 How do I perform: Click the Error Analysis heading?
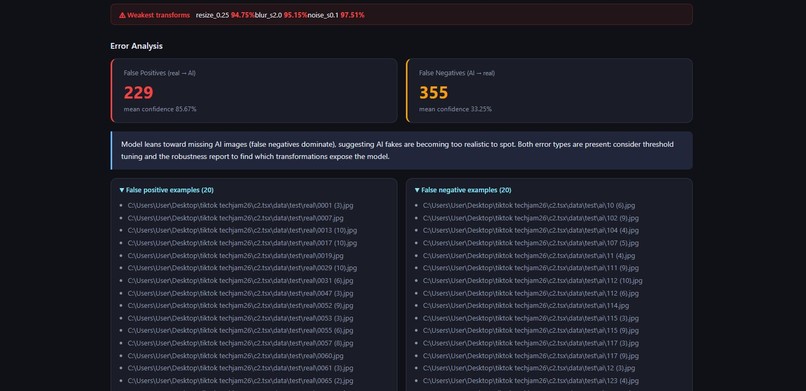(x=136, y=46)
